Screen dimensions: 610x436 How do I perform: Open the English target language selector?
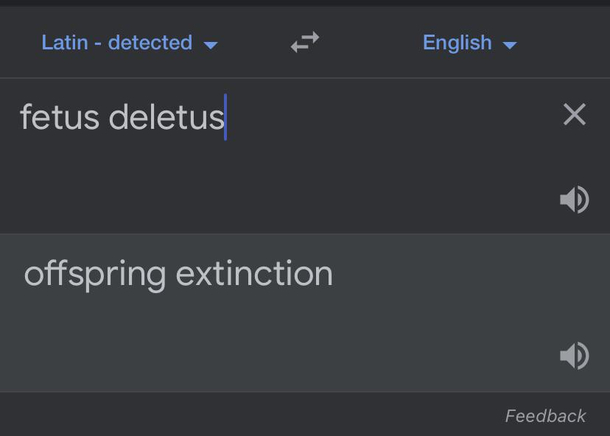pos(470,43)
